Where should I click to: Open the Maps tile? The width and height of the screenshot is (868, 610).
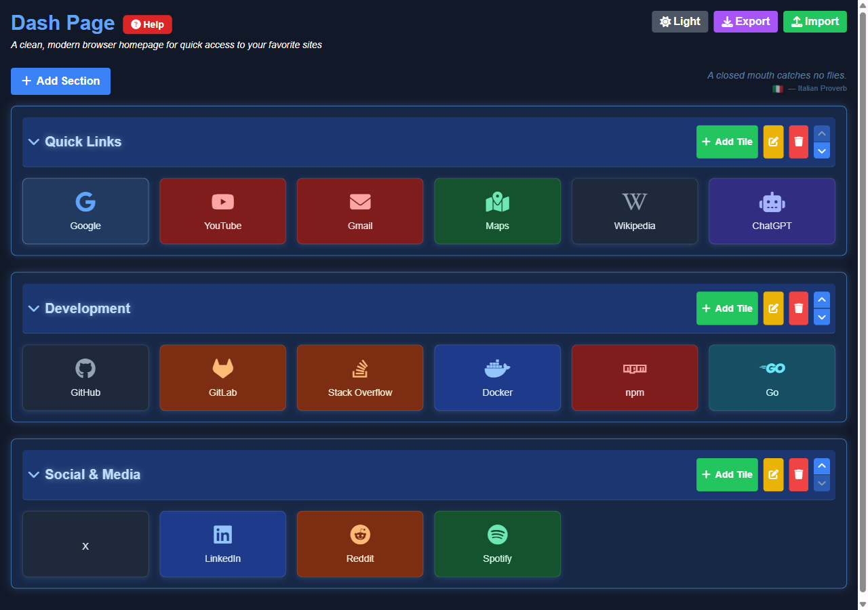[497, 211]
